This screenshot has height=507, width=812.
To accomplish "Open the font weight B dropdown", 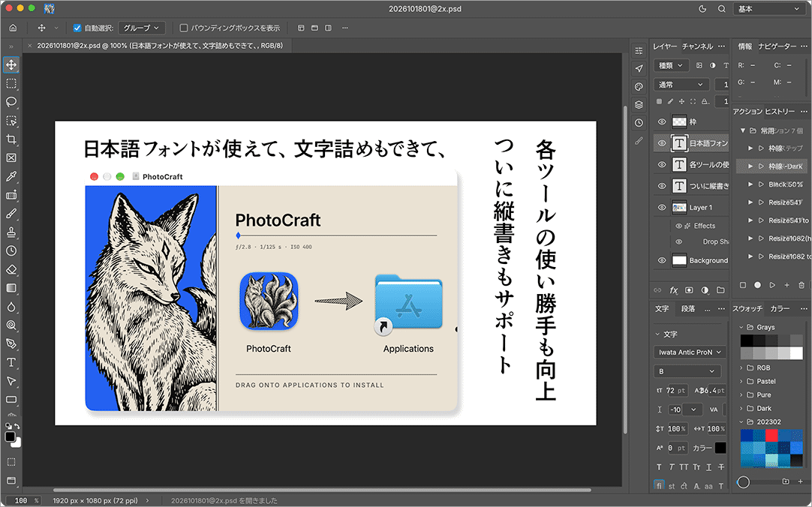I will [687, 371].
